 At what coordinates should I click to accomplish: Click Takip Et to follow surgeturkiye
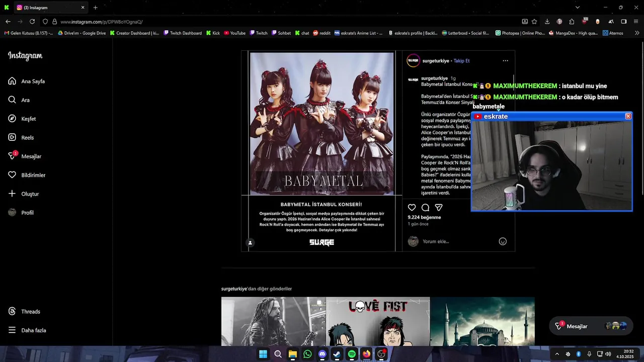[461, 61]
